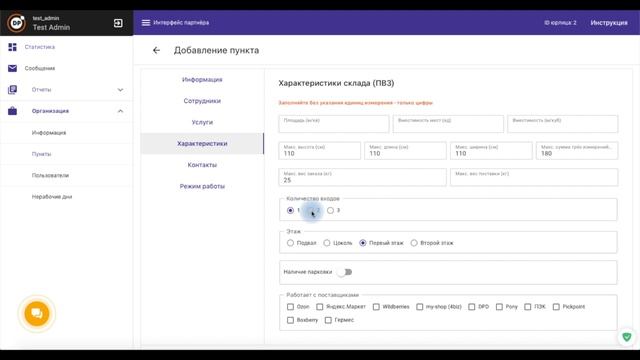The image size is (640, 360).
Task: Click the Вместимость мест input field
Action: 448,124
